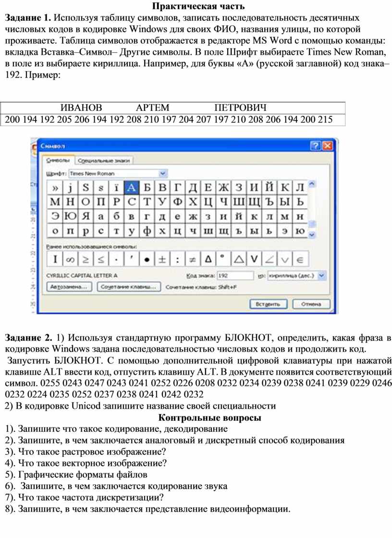Pick capital Ф in the symbol grid

click(x=177, y=202)
